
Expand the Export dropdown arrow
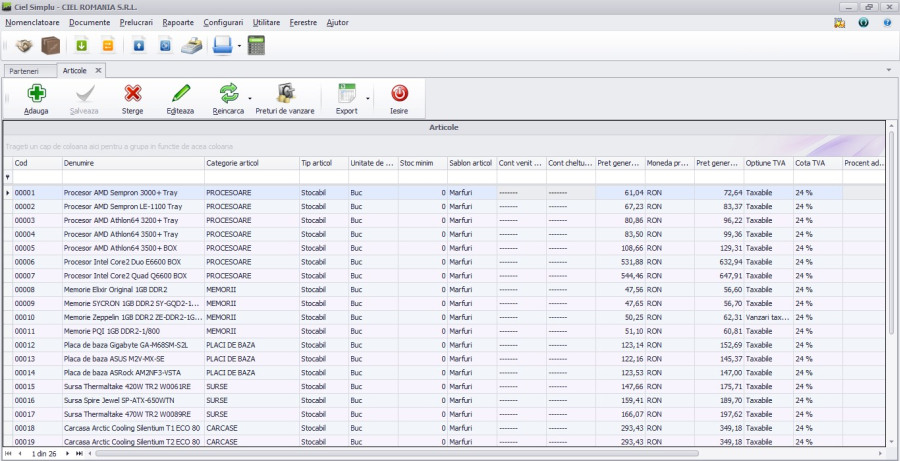point(367,98)
